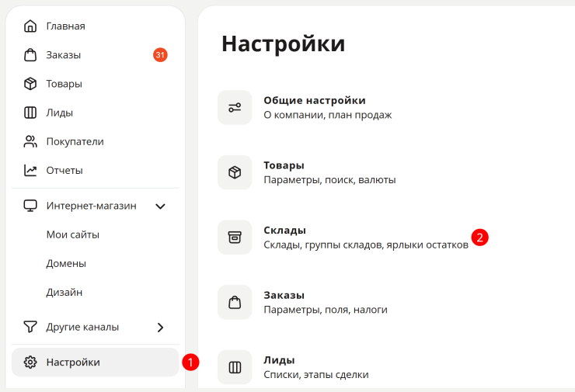Click the bag icon tile for Заказы settings
This screenshot has height=392, width=575.
(x=235, y=302)
